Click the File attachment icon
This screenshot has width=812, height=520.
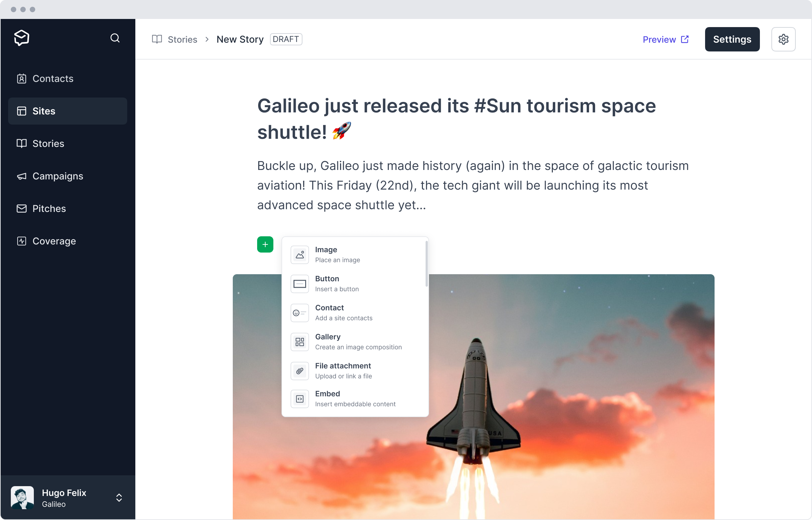299,371
